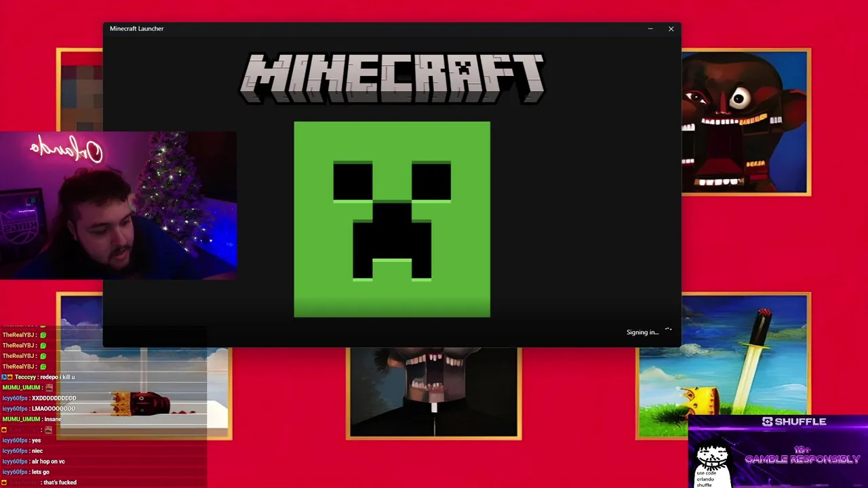This screenshot has width=868, height=488.
Task: Click the "redepo i kill u" chat message
Action: (x=57, y=377)
